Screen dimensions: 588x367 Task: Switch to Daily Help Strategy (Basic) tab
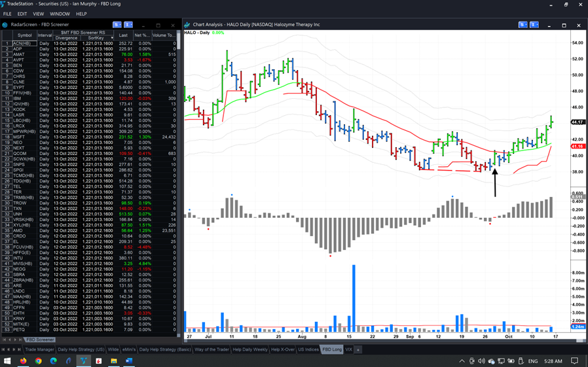coord(165,349)
